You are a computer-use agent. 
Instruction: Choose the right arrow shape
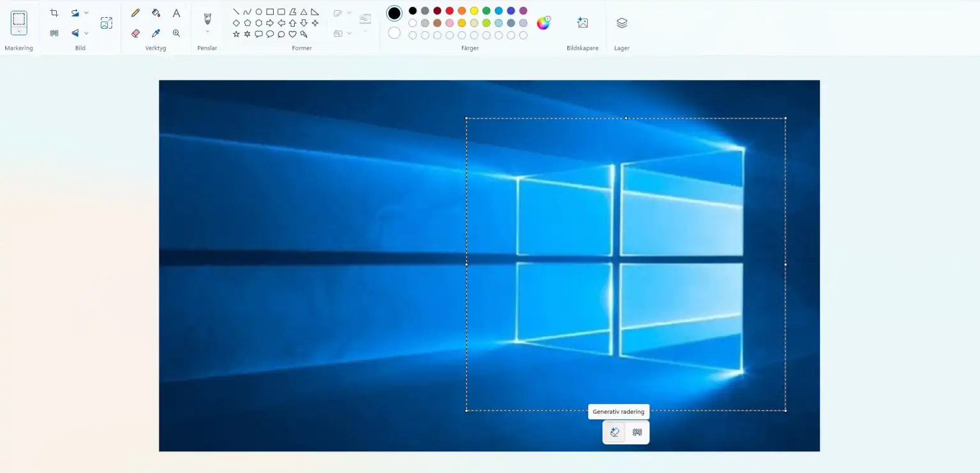[270, 23]
